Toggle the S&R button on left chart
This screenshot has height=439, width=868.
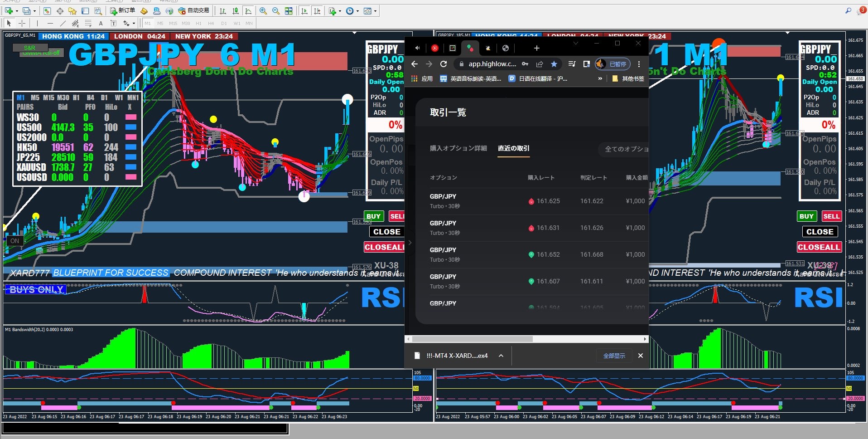(x=29, y=48)
